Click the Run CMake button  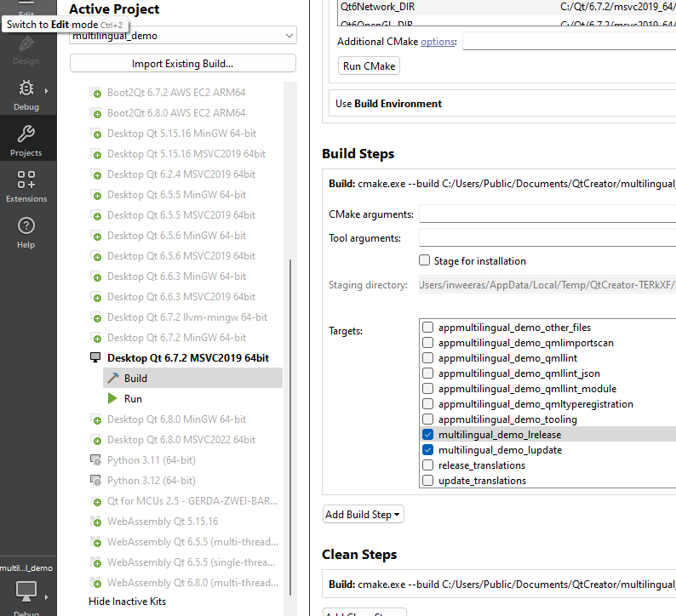click(x=369, y=66)
